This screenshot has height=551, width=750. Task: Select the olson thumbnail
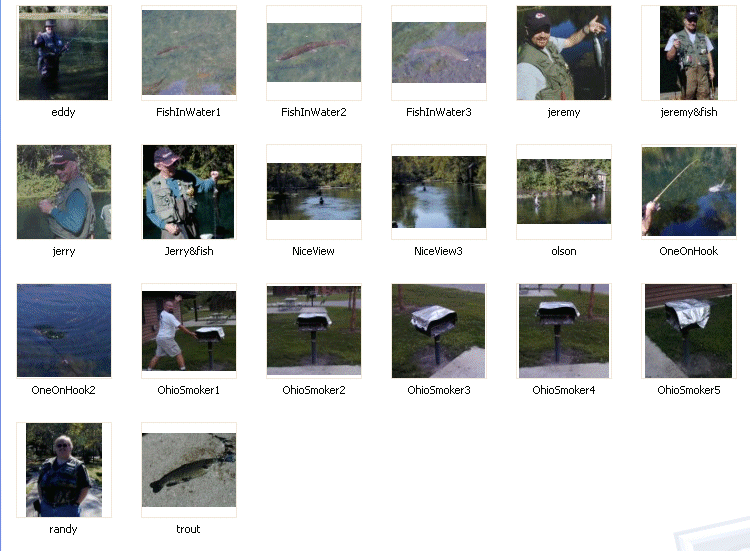(x=564, y=192)
